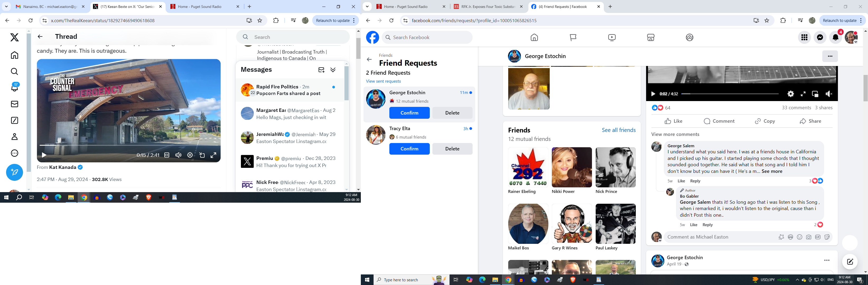Mute the X video volume

[x=178, y=155]
